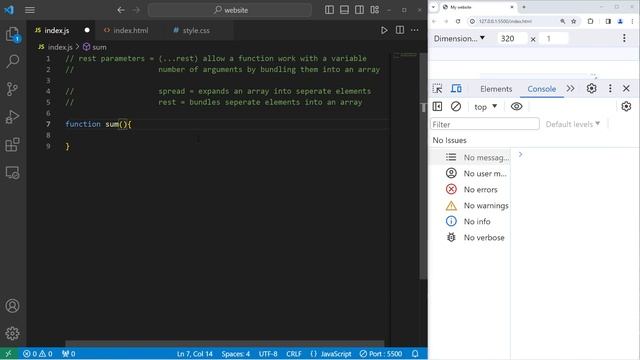Change the encoding via UTF-8
Screen dimensions: 640x360
pyautogui.click(x=268, y=354)
